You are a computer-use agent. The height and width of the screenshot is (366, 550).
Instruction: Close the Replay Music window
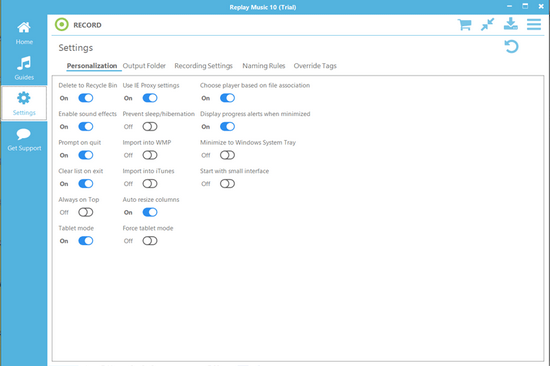(x=541, y=6)
